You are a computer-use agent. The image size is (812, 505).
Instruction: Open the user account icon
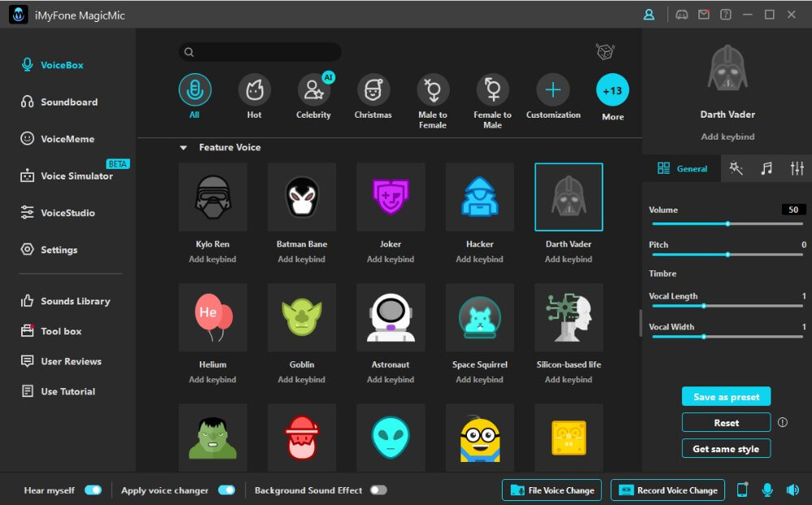point(649,15)
